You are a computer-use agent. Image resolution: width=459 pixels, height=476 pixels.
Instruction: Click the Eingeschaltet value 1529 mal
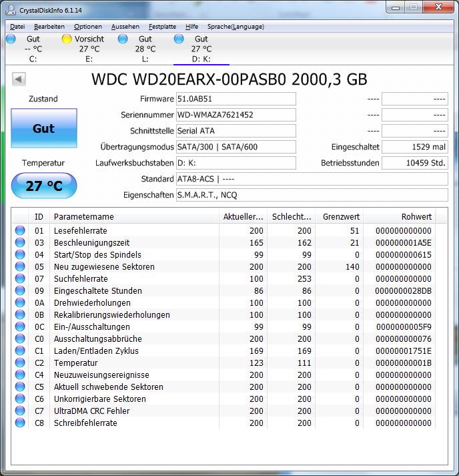[415, 147]
